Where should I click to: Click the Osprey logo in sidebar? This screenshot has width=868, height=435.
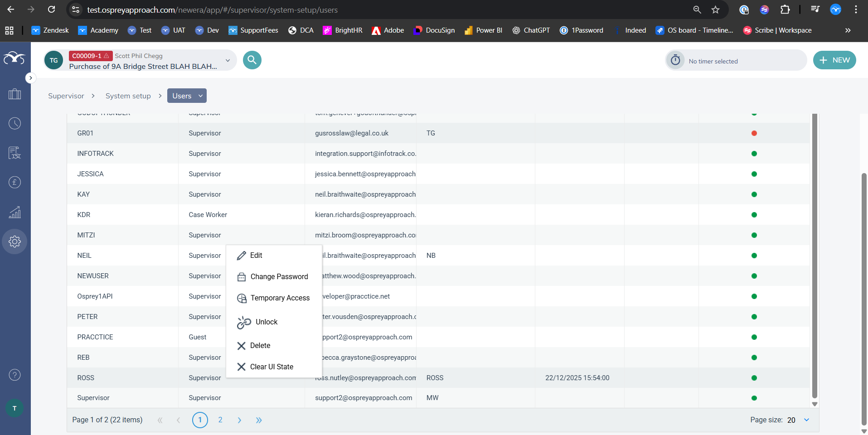click(15, 58)
